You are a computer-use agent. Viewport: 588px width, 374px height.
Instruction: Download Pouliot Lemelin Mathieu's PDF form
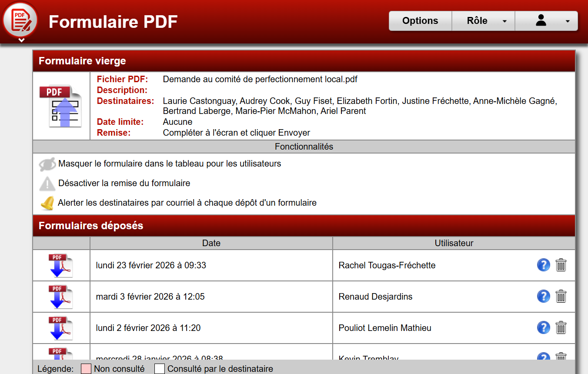point(60,328)
